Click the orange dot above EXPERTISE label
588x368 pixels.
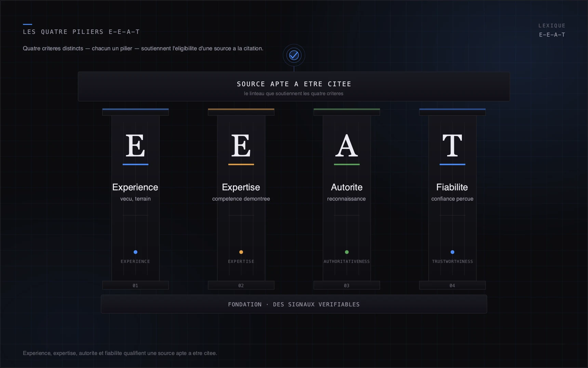[241, 252]
